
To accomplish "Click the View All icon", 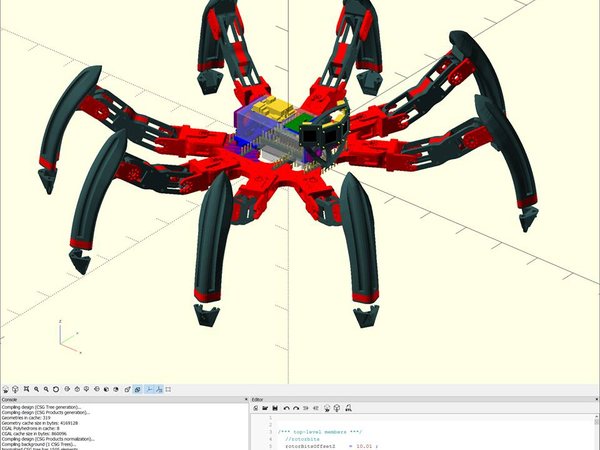I will pyautogui.click(x=26, y=389).
